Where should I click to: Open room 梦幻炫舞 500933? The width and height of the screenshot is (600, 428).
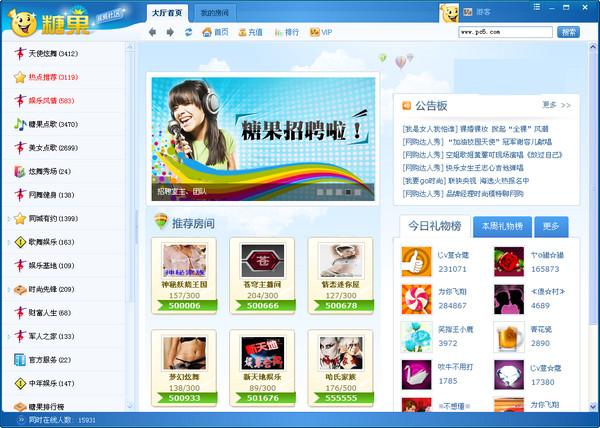184,368
